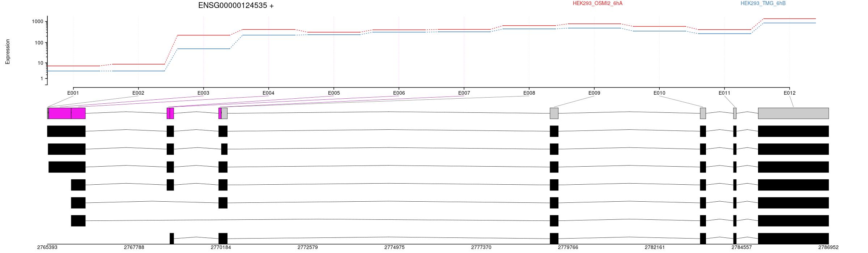Click exon label E007
This screenshot has height=253, width=868.
point(464,93)
